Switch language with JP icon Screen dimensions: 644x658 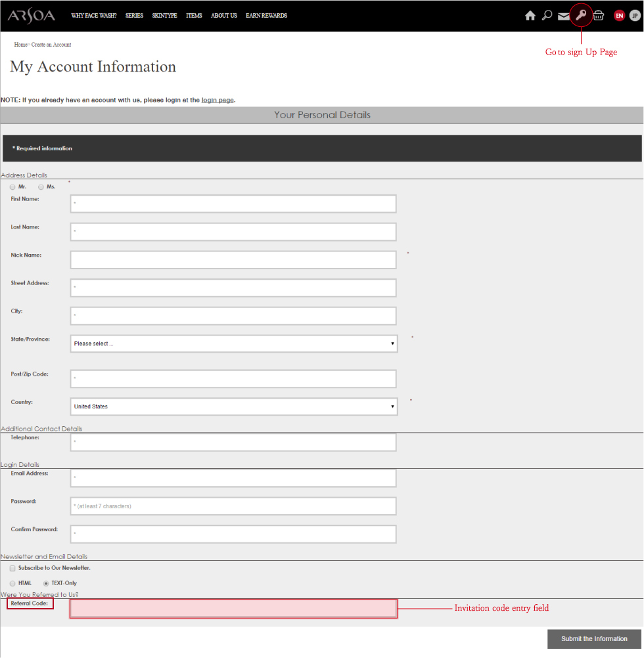[635, 16]
